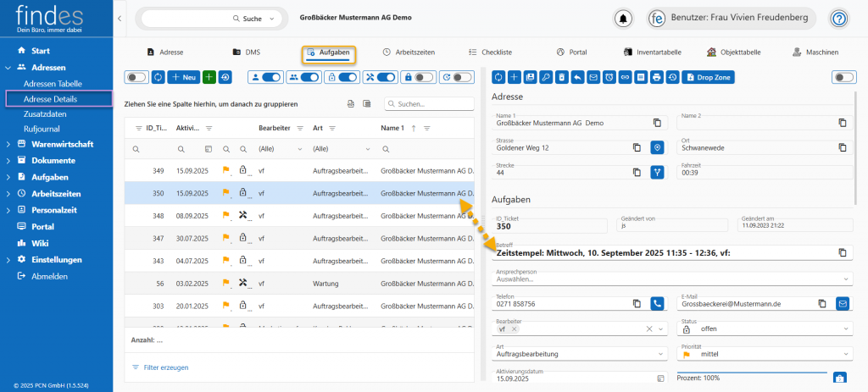Enable the toggle at right of detail toolbar
Image resolution: width=868 pixels, height=392 pixels.
[x=843, y=77]
